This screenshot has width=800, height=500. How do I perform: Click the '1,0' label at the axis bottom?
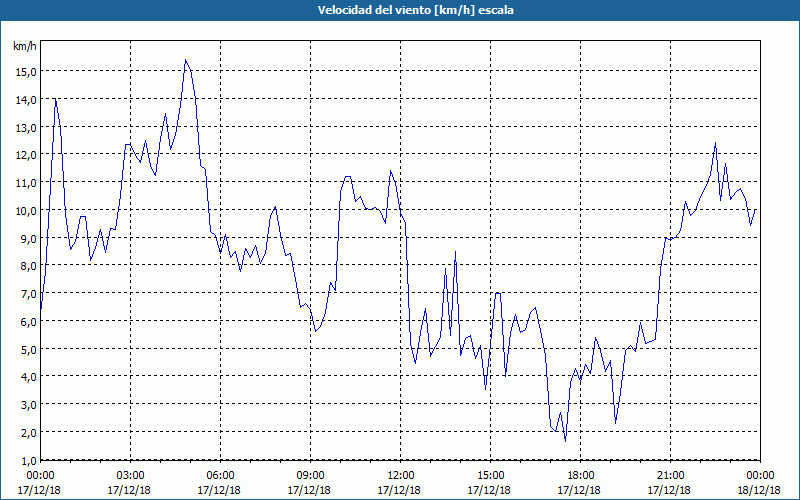tap(28, 461)
